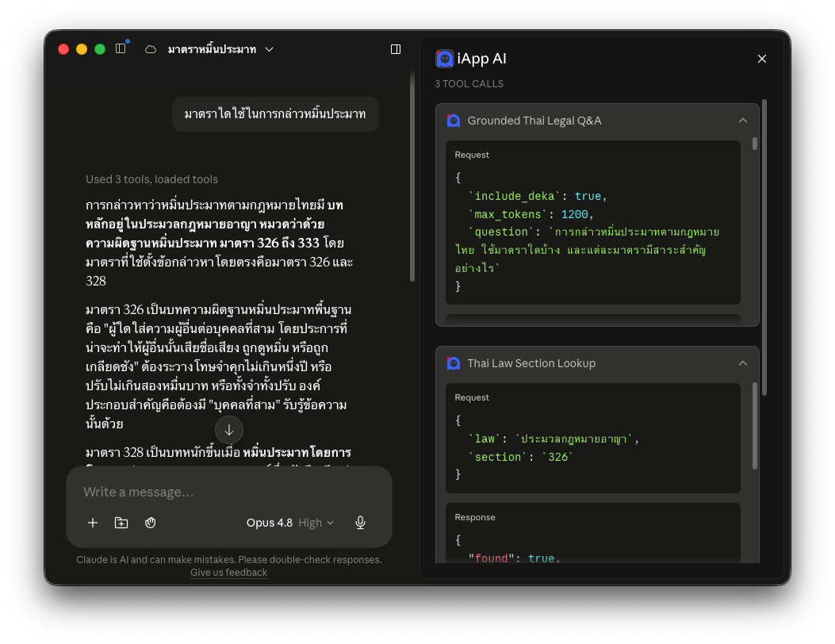Click the Thai Law Section Lookup tool icon
Viewport: 835px width, 644px height.
click(x=454, y=363)
